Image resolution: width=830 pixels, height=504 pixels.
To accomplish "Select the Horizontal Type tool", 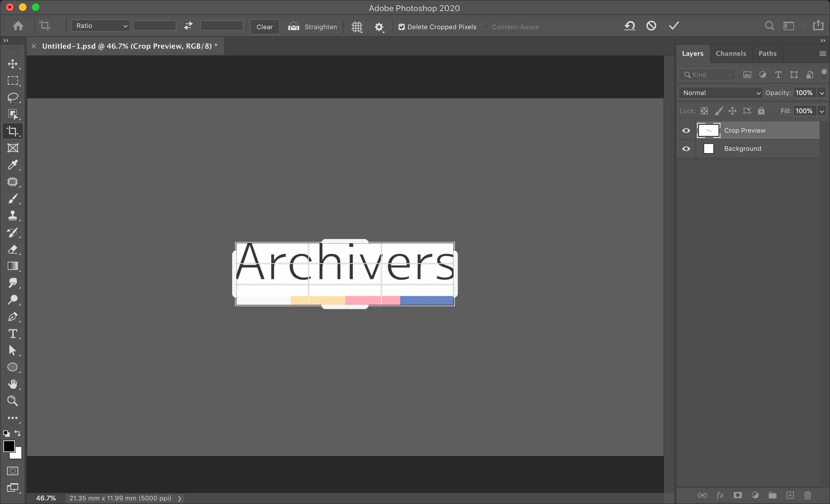I will coord(13,333).
